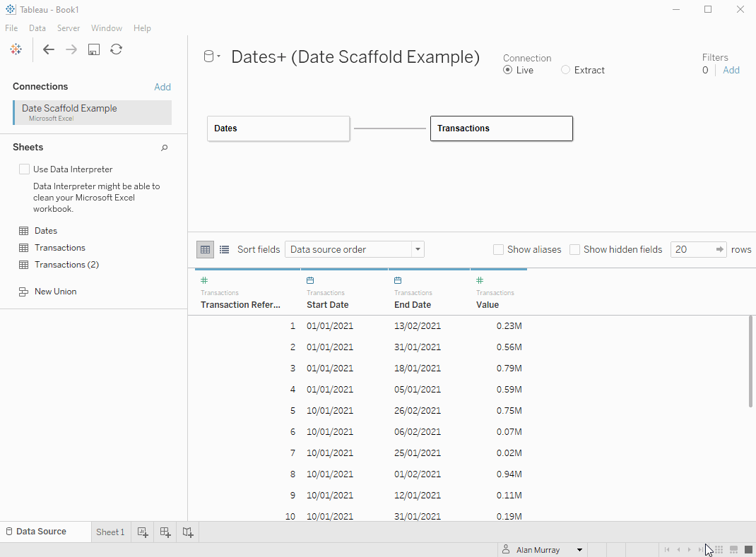Go back with the left arrow icon
The image size is (756, 557).
pos(48,49)
